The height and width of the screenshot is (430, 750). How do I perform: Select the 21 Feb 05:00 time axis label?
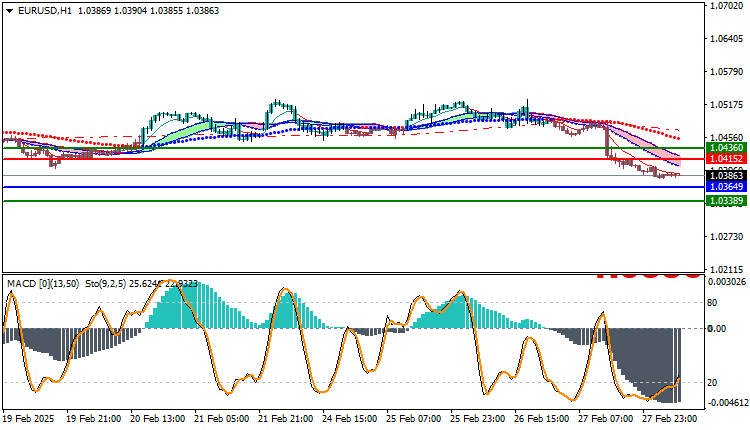[221, 419]
